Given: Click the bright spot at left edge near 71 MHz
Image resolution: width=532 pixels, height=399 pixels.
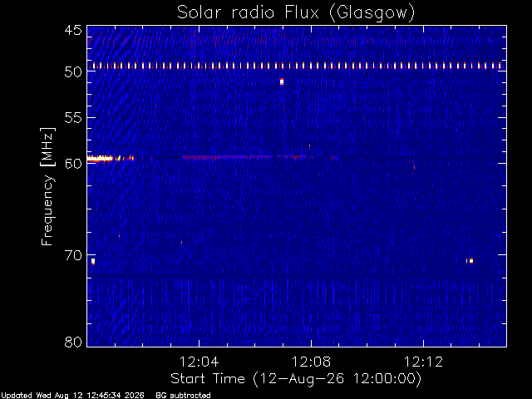Looking at the screenshot, I should [x=93, y=261].
